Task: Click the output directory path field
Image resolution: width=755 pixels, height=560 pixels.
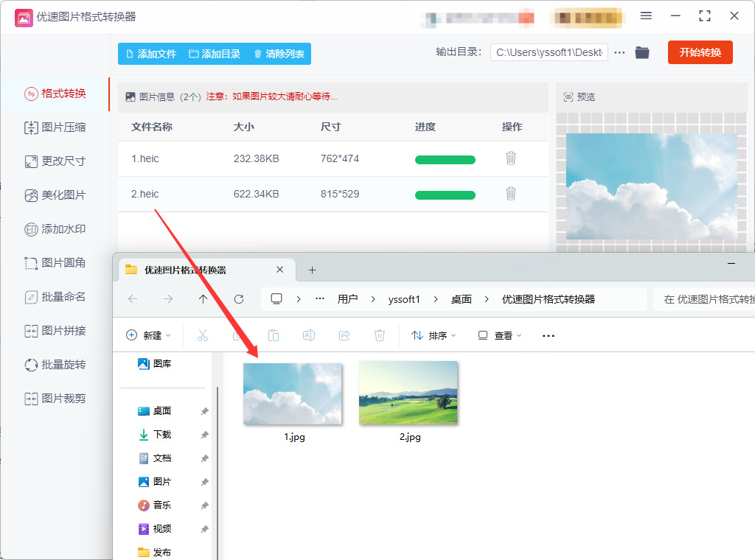Action: click(549, 52)
